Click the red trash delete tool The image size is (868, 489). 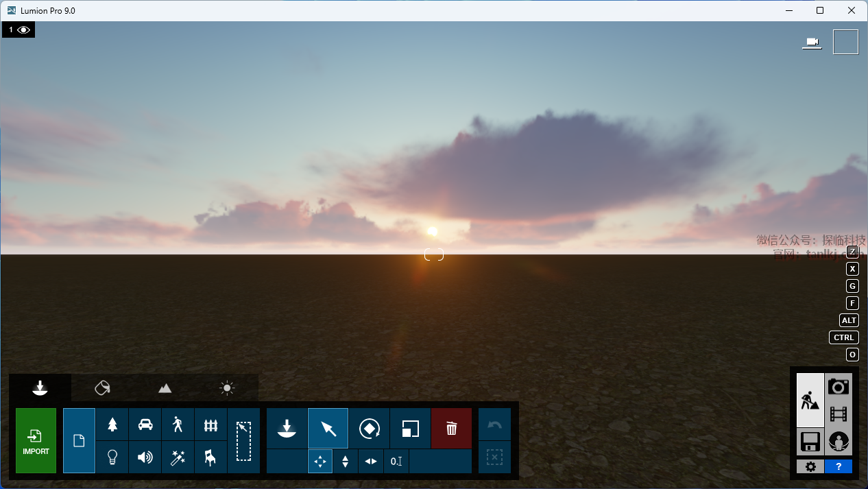(451, 429)
